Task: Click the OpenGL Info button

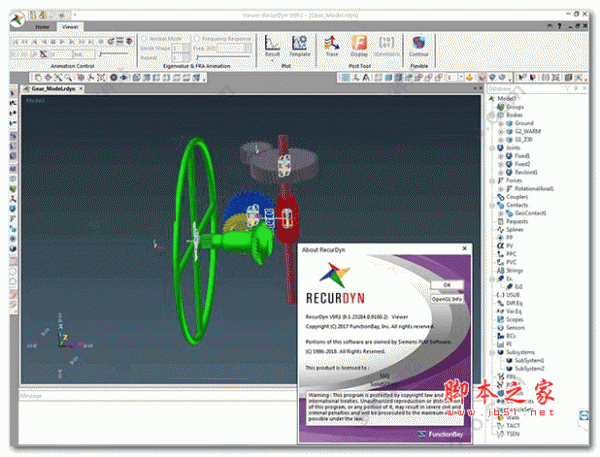Action: pyautogui.click(x=447, y=299)
